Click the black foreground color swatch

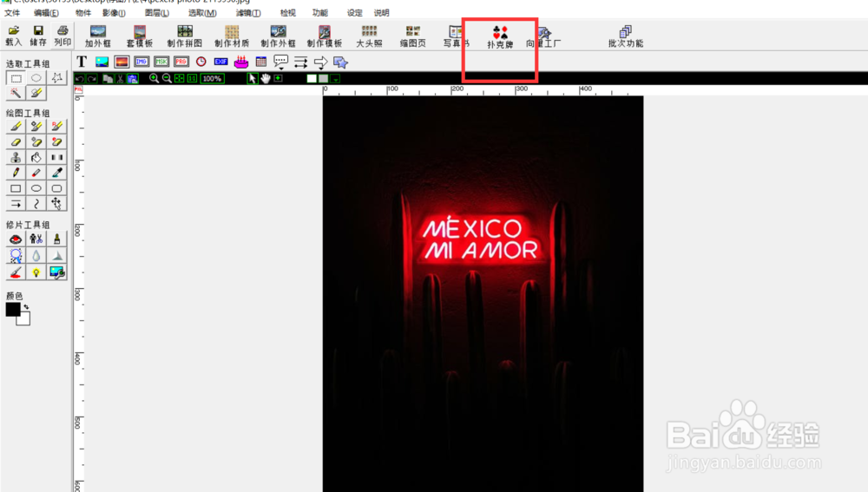tap(13, 310)
